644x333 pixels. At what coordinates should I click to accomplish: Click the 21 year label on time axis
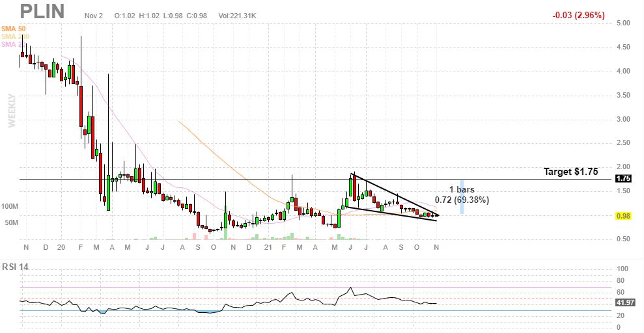(268, 247)
